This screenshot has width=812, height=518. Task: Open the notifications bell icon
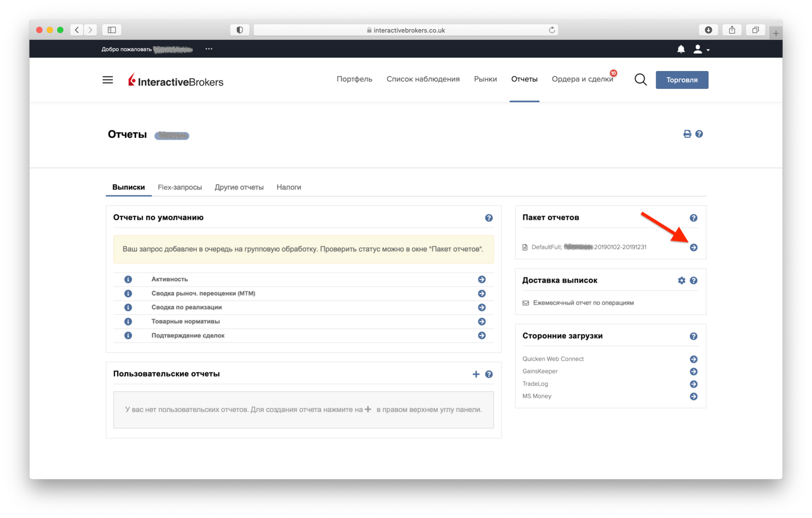pos(681,49)
